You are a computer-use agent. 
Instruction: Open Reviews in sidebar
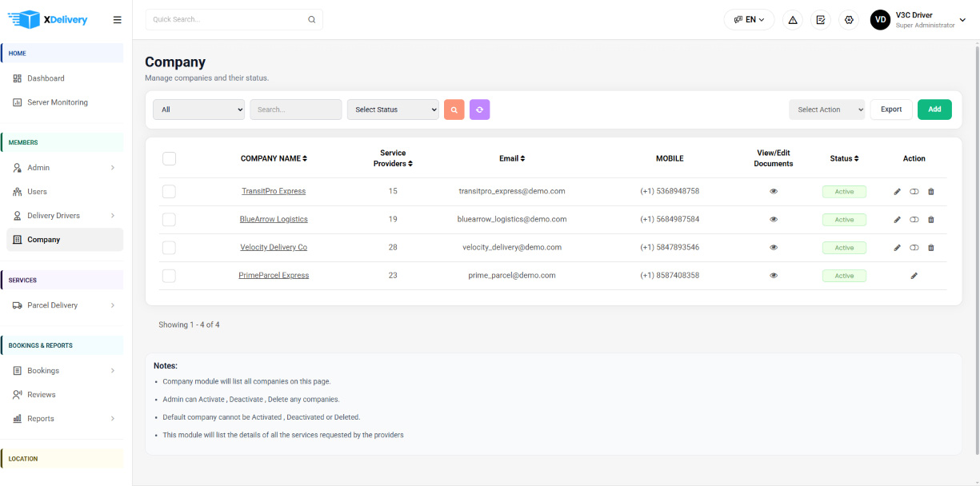click(64, 395)
